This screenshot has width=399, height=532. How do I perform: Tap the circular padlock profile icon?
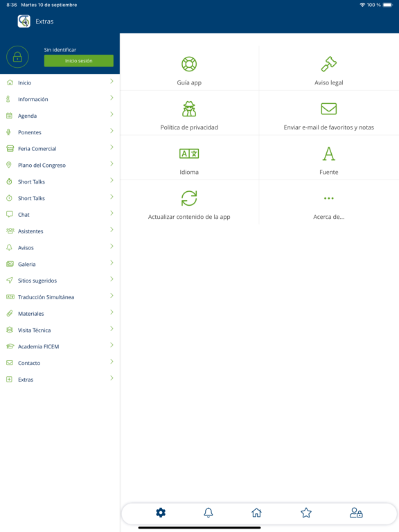click(x=17, y=57)
